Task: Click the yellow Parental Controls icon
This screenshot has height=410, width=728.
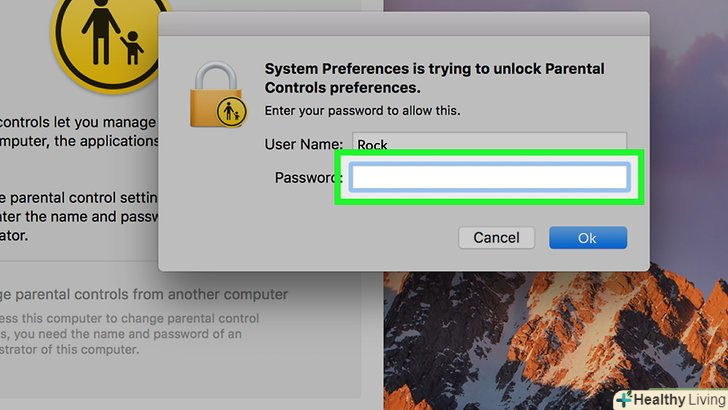Action: pyautogui.click(x=97, y=37)
